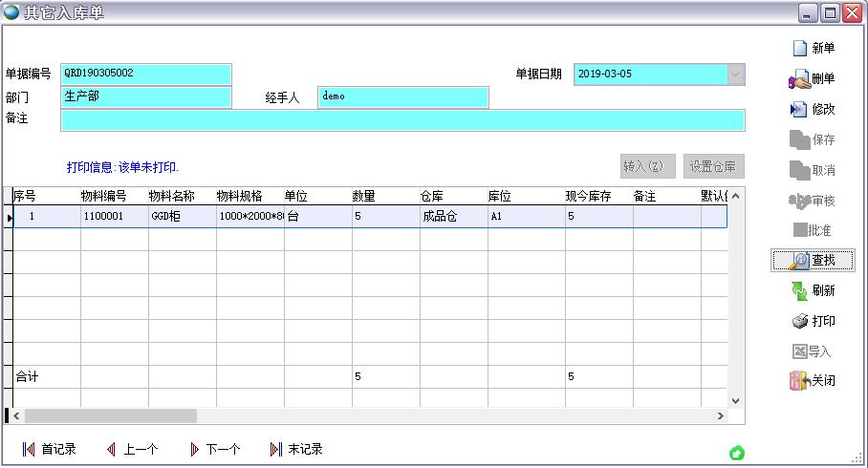868x468 pixels.
Task: Click the green status icon at bottom right
Action: 737,453
